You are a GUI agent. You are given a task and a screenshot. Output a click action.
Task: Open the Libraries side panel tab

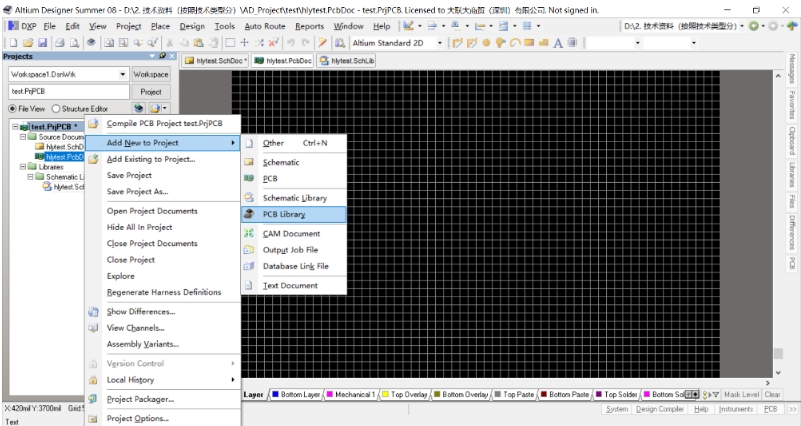point(792,175)
